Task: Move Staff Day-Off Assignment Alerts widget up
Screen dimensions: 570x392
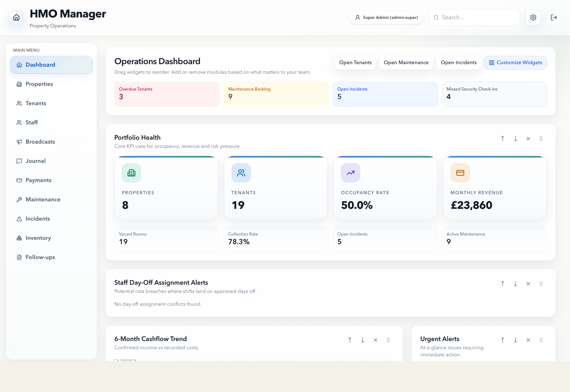Action: point(503,284)
